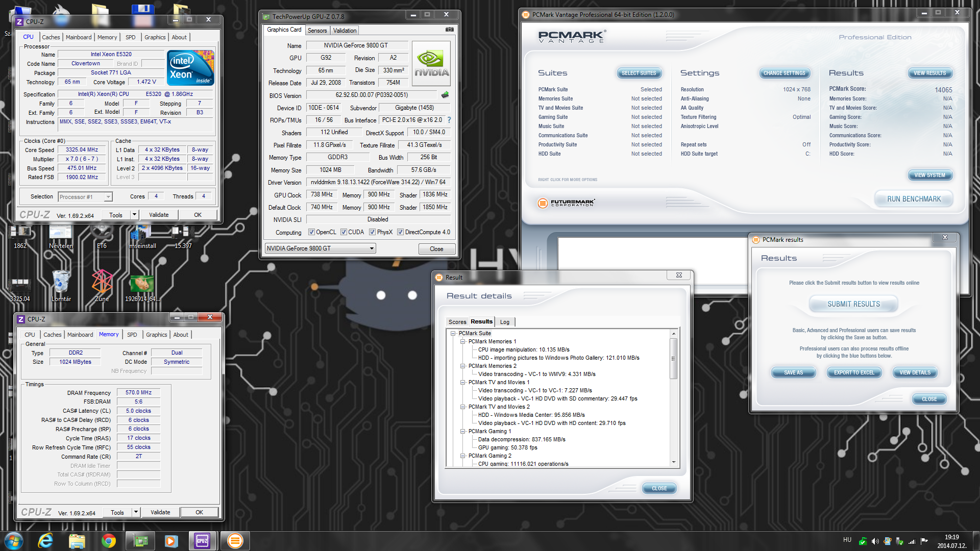Click the SAVE AS button in PCMark results
This screenshot has width=980, height=551.
[793, 372]
